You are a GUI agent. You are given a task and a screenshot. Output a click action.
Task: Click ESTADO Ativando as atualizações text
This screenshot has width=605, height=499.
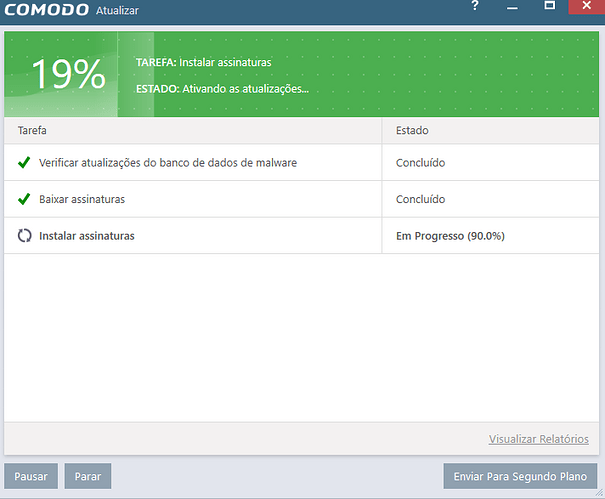[x=222, y=88]
